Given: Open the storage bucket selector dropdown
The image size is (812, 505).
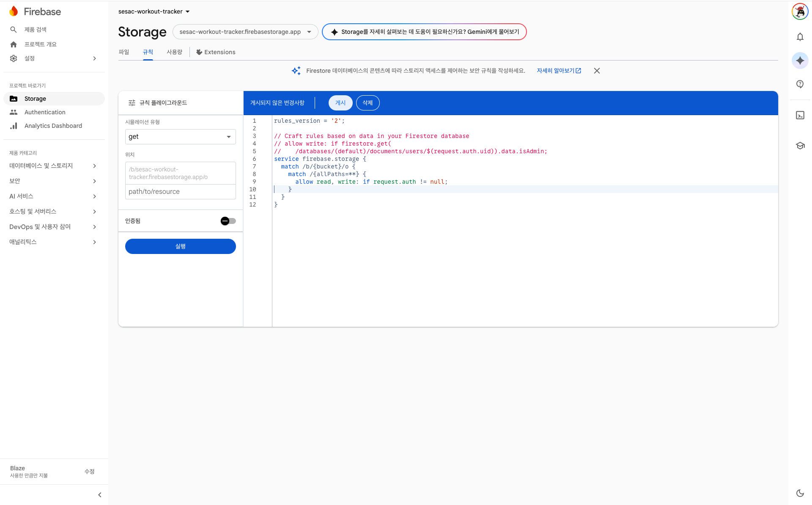Looking at the screenshot, I should click(x=245, y=32).
